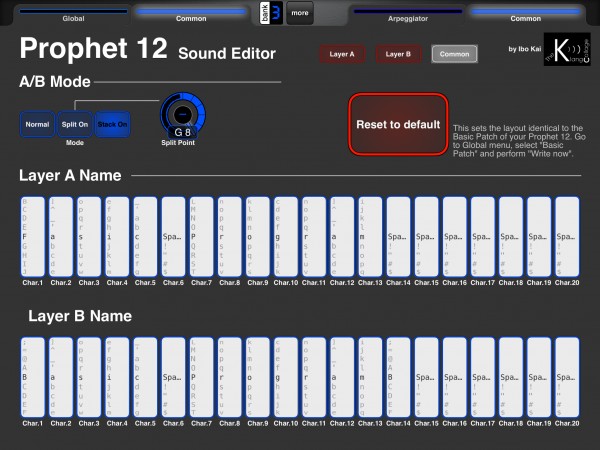Open Layer B Name Char.18 picker
Viewport: 600px width, 450px height.
coord(511,377)
